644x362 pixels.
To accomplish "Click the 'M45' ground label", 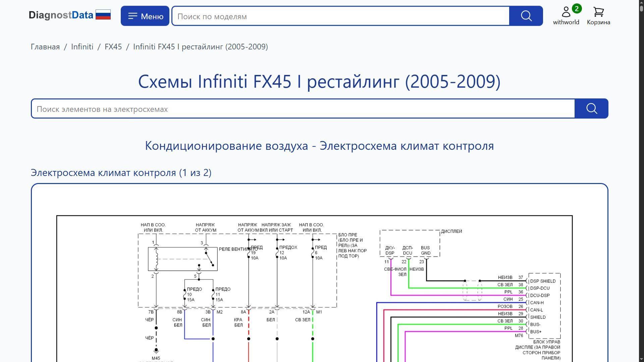I will [x=156, y=358].
